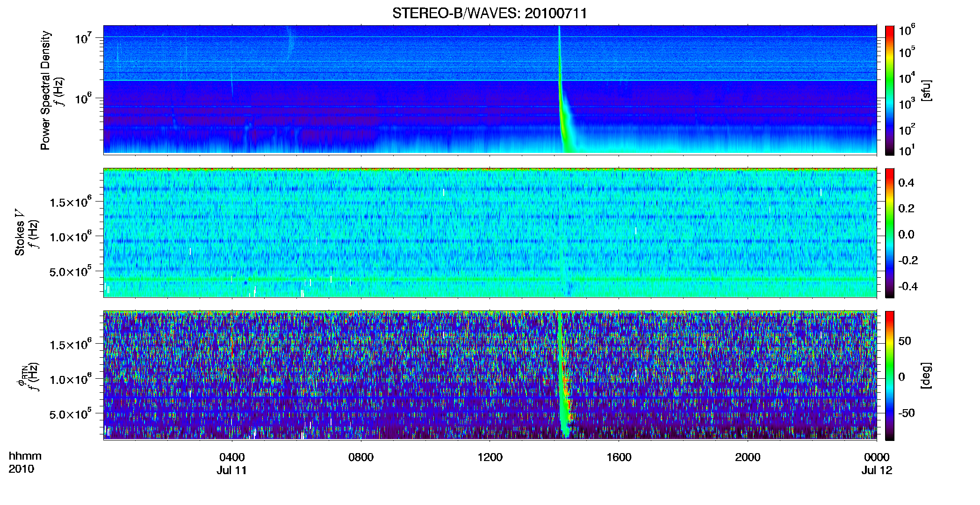Screen dimensions: 980x505
Task: Select the Power Spectral Density axis label
Action: pyautogui.click(x=45, y=90)
